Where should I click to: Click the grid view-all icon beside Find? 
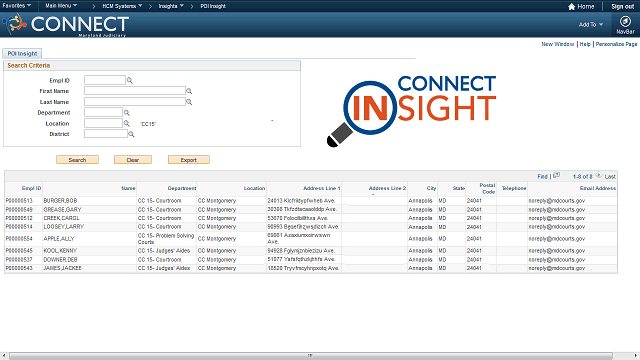(x=556, y=176)
